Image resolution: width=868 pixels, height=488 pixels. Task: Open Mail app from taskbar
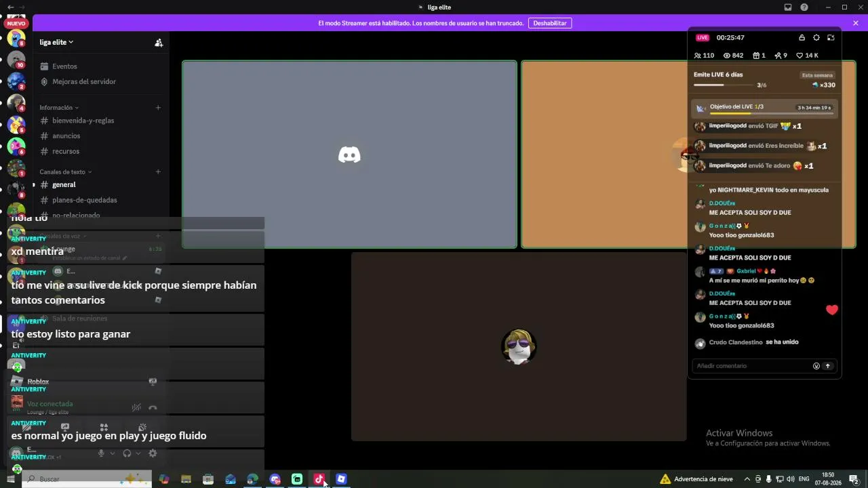(x=231, y=479)
